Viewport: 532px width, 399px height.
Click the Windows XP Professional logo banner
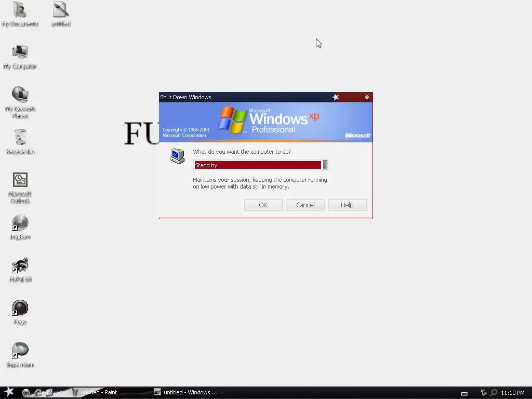click(266, 122)
